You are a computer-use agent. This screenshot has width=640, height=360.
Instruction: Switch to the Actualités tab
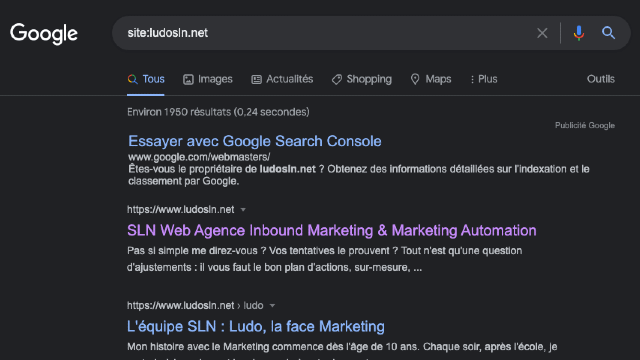coord(282,79)
